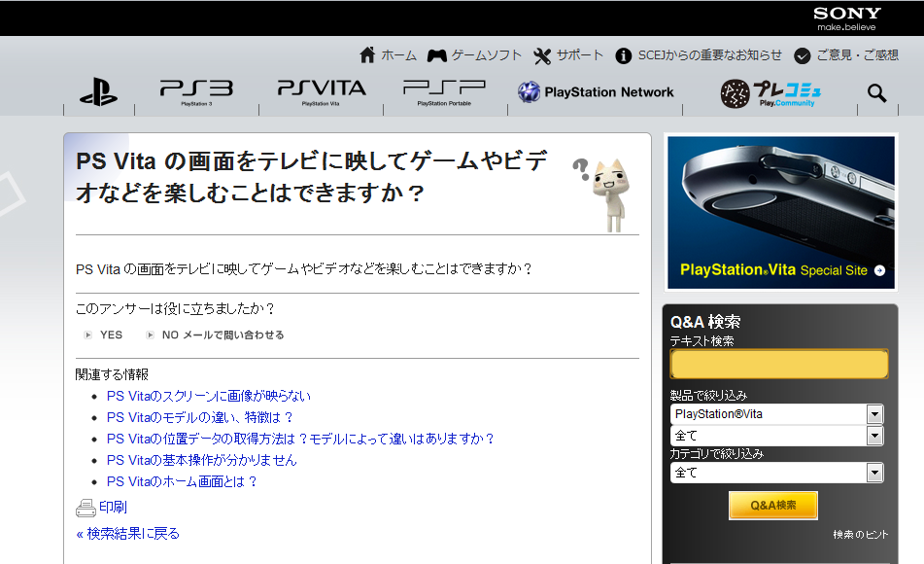
Task: Click the arrow bullet next to NO
Action: pyautogui.click(x=151, y=335)
